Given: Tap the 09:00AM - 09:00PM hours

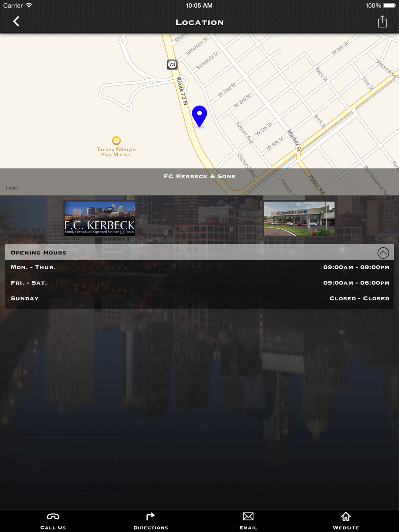Looking at the screenshot, I should [x=356, y=267].
